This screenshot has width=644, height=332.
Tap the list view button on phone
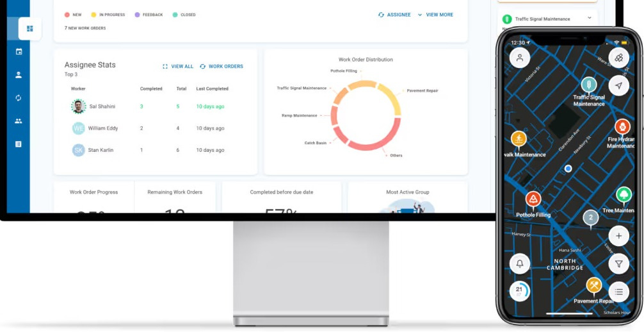pyautogui.click(x=618, y=292)
